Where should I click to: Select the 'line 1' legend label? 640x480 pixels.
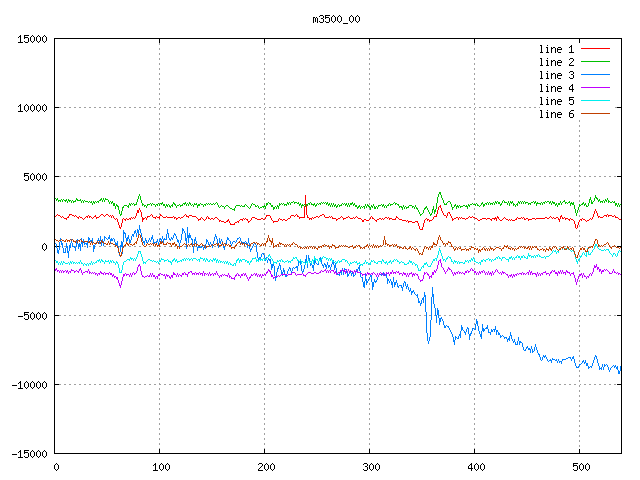pos(556,49)
